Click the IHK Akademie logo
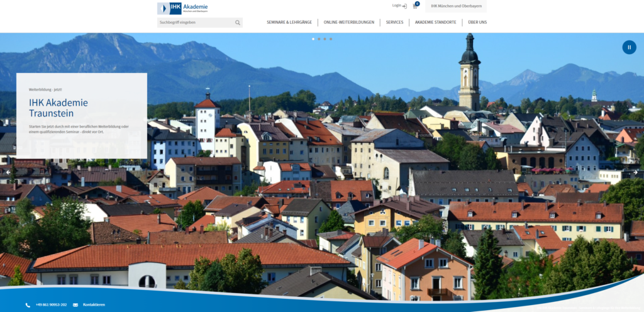Image resolution: width=644 pixels, height=312 pixels. point(183,8)
